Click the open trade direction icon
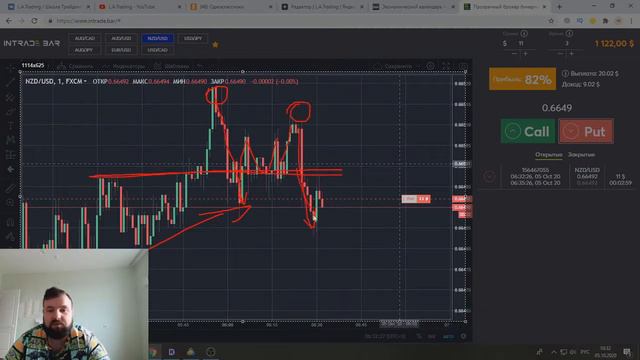This screenshot has width=640, height=360. [x=489, y=176]
